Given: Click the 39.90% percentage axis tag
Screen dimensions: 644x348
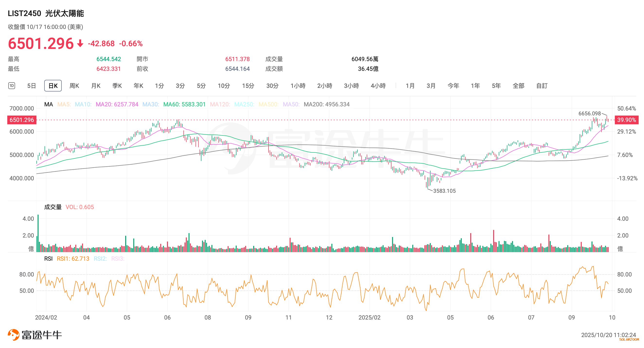Looking at the screenshot, I should coord(626,120).
